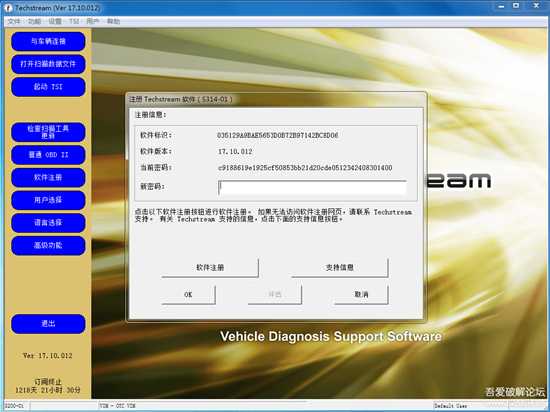Click the sidebar 'Ver 17.10.012' text
The height and width of the screenshot is (412, 550).
(x=48, y=356)
